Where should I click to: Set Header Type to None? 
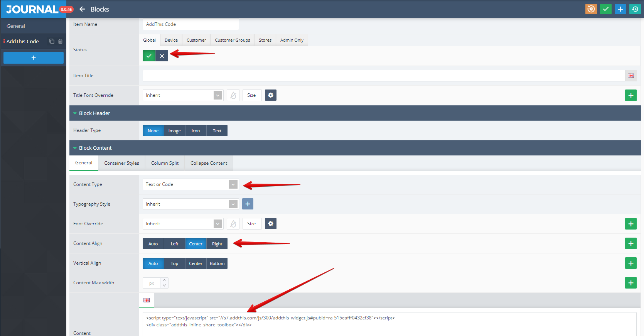(153, 131)
